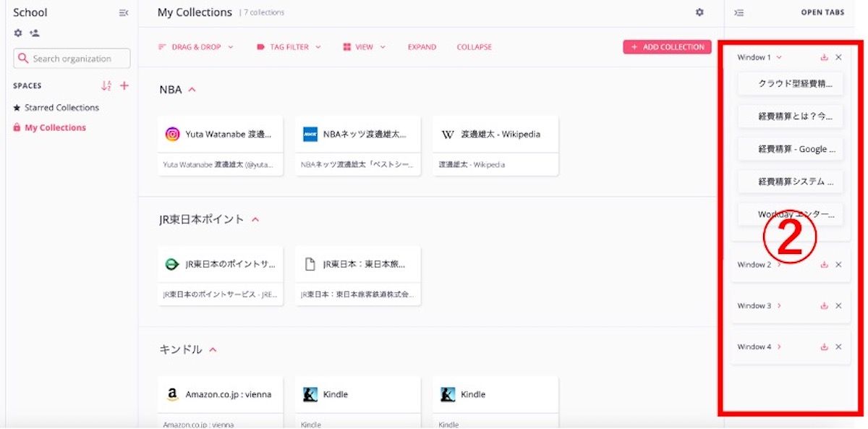Click COLLAPSE to collapse all collections
The image size is (868, 429).
[x=475, y=47]
